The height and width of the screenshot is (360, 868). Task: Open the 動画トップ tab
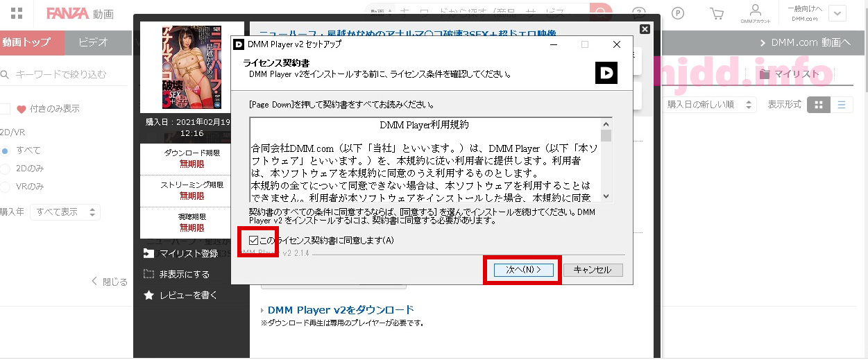coord(32,43)
